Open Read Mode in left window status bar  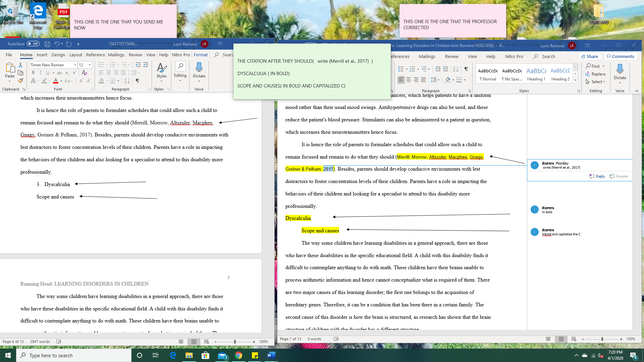point(181,342)
